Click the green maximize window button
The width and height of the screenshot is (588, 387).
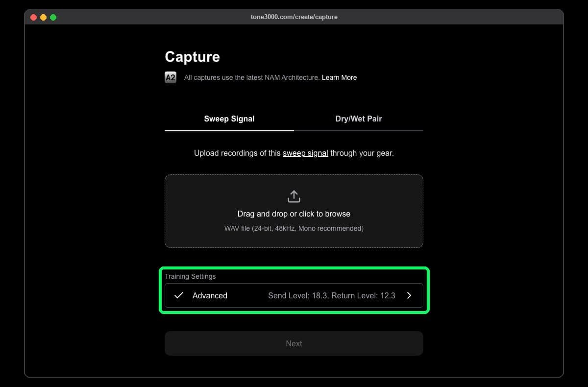[53, 17]
